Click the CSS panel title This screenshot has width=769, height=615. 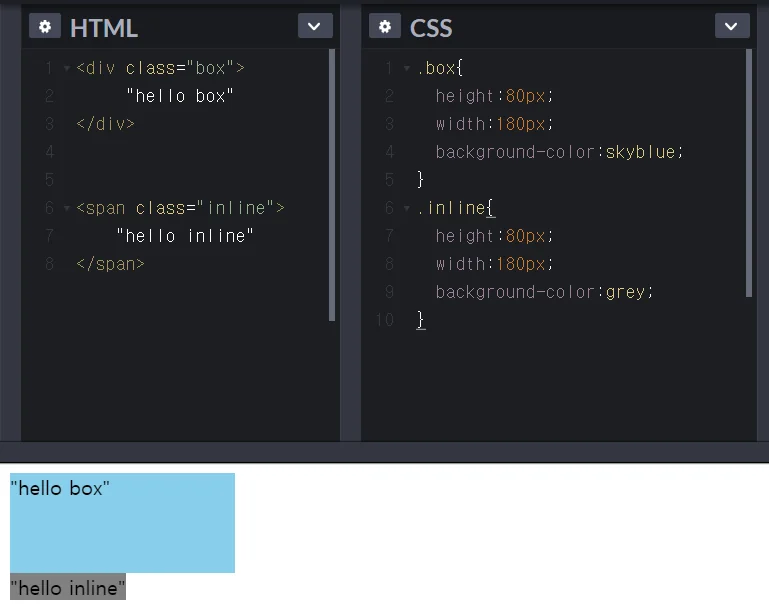[x=431, y=27]
